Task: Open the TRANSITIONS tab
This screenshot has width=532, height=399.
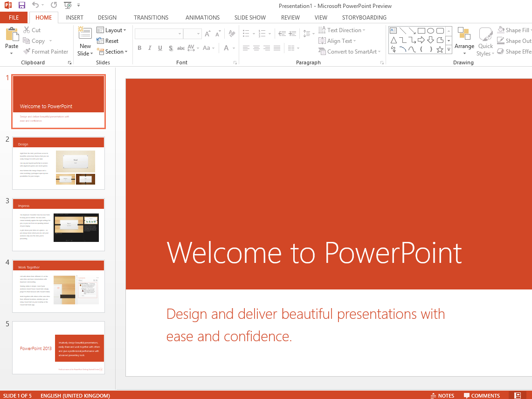Action: pyautogui.click(x=151, y=17)
